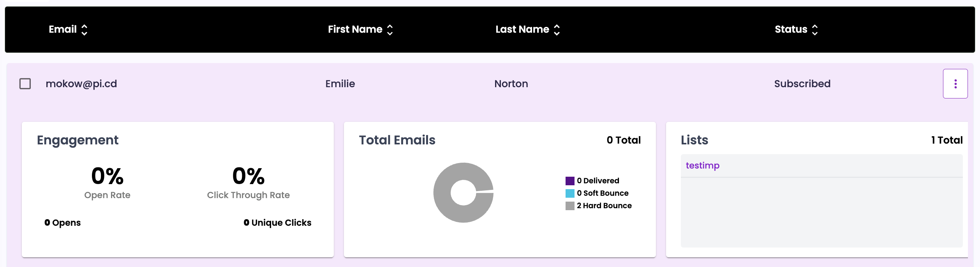
Task: Click the Subscribed status of the contact
Action: coord(802,84)
